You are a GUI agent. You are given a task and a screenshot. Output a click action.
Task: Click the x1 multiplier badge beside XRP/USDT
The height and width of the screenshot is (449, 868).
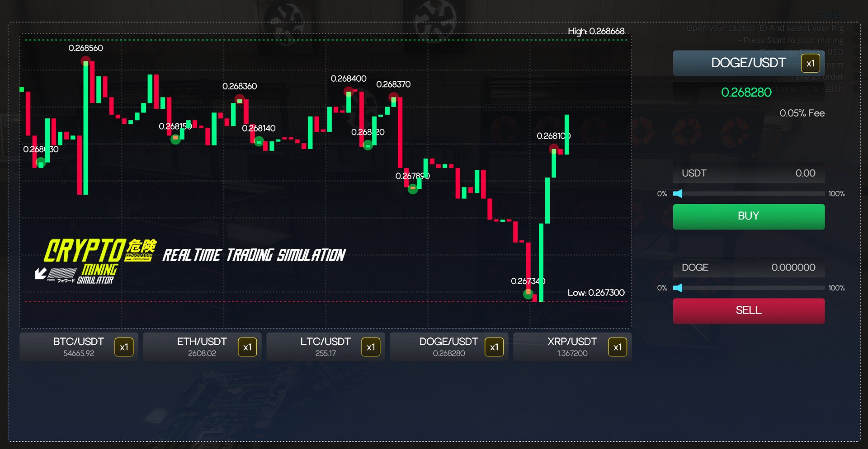pyautogui.click(x=618, y=347)
